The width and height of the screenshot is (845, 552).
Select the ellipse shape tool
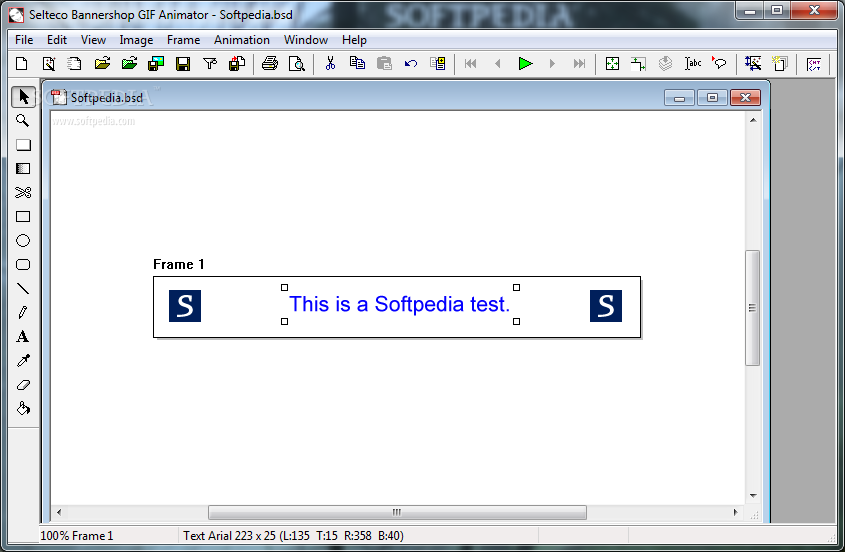pos(23,240)
